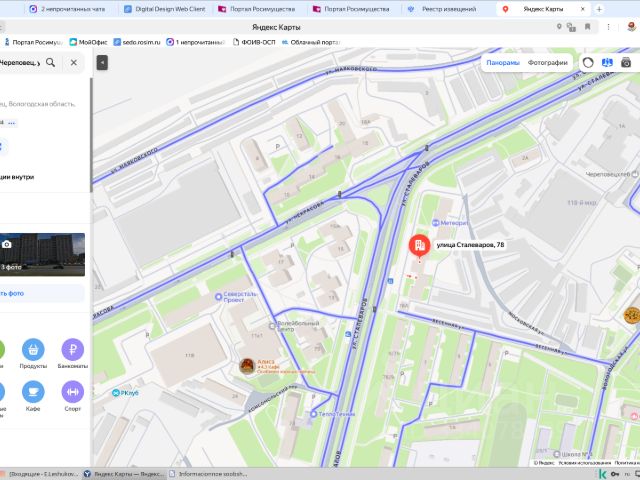The height and width of the screenshot is (480, 640).
Task: Open the sedo.rosim.ru bookmark
Action: 137,42
